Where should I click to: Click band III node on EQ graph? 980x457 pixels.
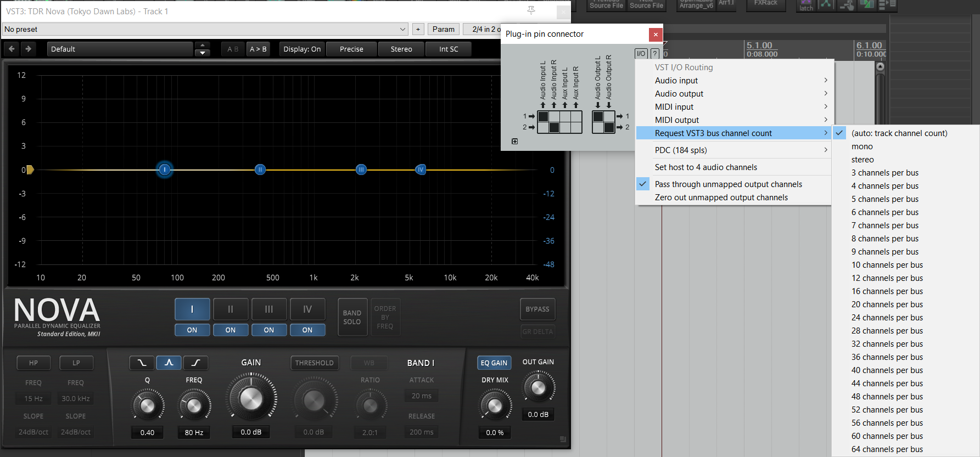[361, 170]
